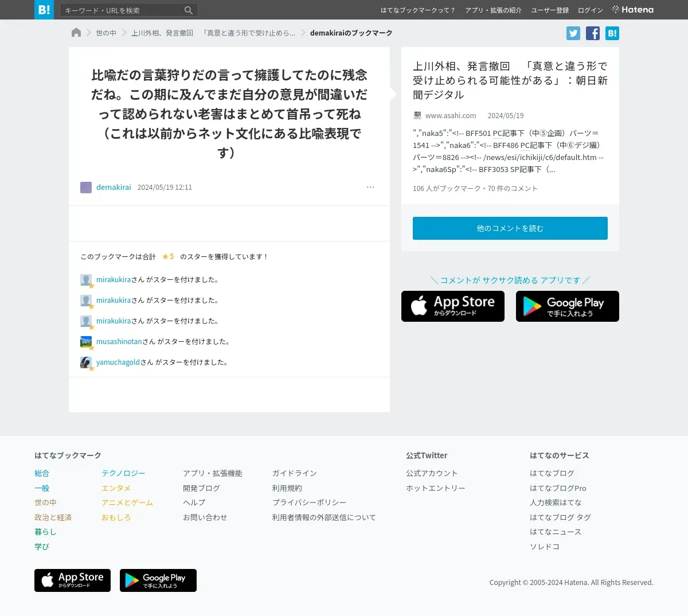
Task: Open ホットエントリー Twitter link
Action: (436, 488)
